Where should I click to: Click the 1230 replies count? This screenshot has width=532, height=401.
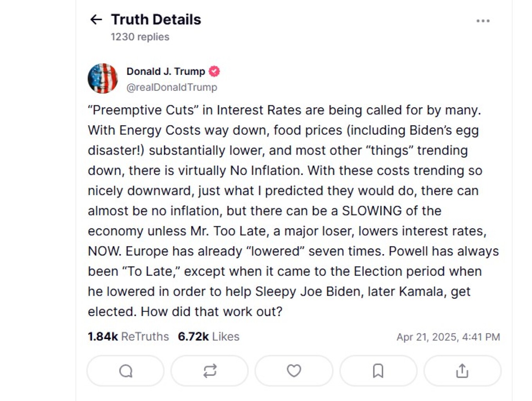pyautogui.click(x=140, y=37)
